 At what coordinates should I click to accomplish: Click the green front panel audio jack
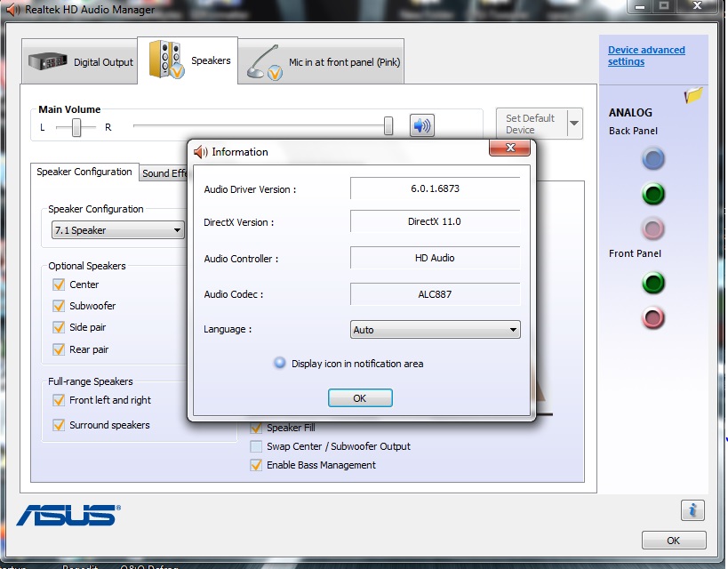pos(653,284)
